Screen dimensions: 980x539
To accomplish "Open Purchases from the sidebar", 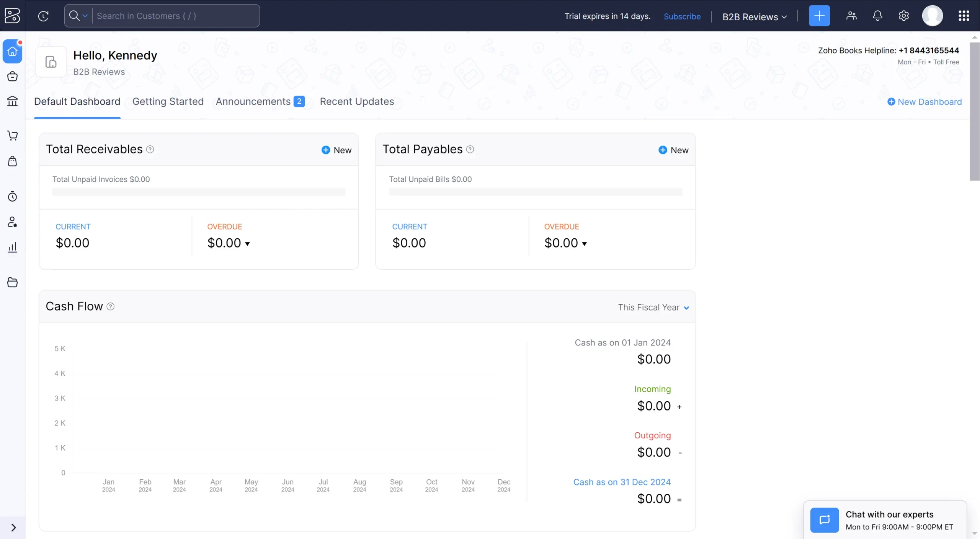I will click(x=13, y=161).
